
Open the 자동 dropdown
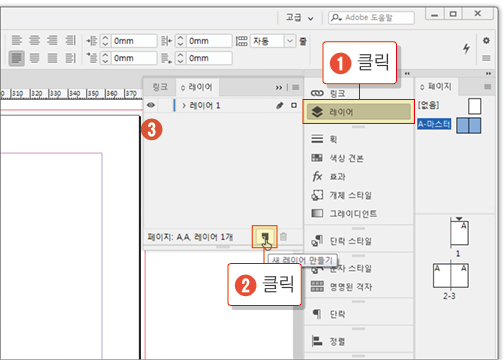point(290,41)
